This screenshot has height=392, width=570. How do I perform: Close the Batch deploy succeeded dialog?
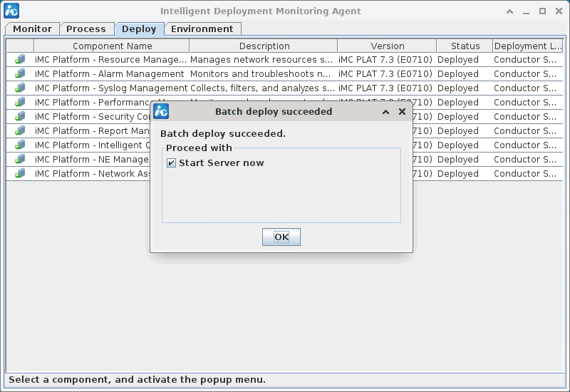click(402, 112)
